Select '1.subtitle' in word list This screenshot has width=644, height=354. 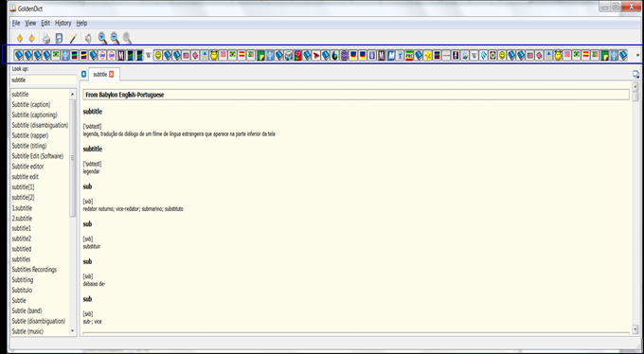(22, 208)
